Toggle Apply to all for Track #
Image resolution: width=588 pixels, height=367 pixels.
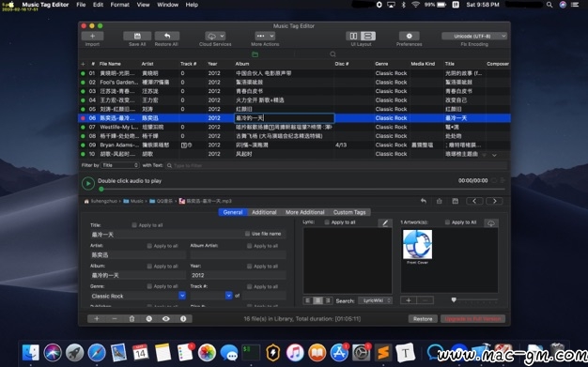(x=249, y=286)
